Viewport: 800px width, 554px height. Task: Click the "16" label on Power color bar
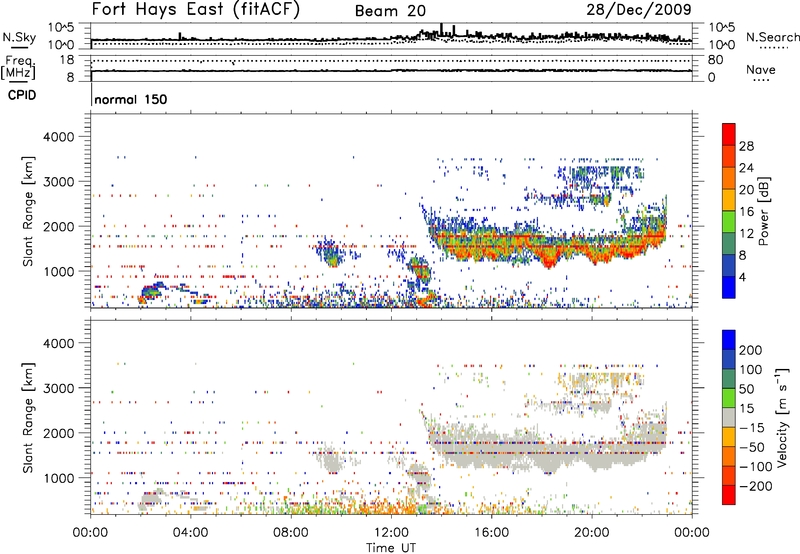click(746, 212)
